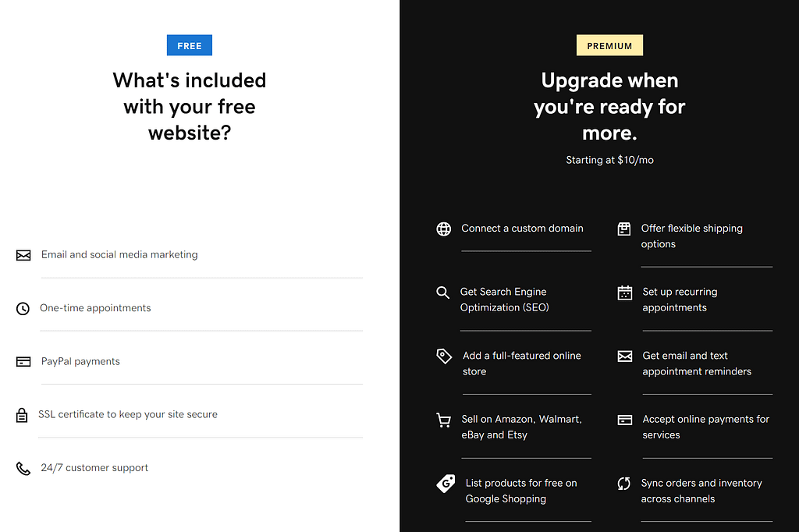Select the 'Email and social media marketing' text
799x532 pixels.
pyautogui.click(x=119, y=254)
